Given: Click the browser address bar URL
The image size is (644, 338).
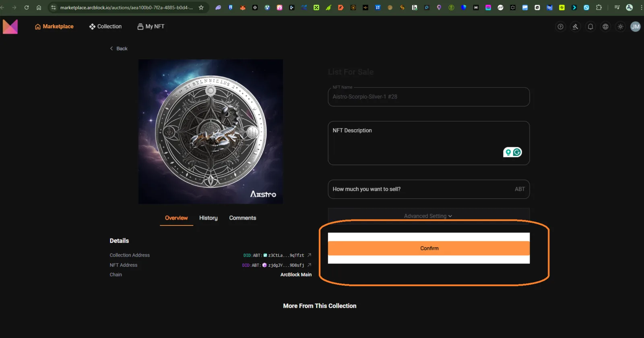Looking at the screenshot, I should pos(126,7).
